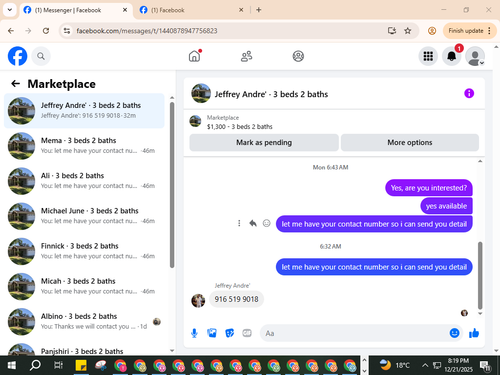
Task: Open tab search dropdown arrow
Action: click(x=10, y=10)
